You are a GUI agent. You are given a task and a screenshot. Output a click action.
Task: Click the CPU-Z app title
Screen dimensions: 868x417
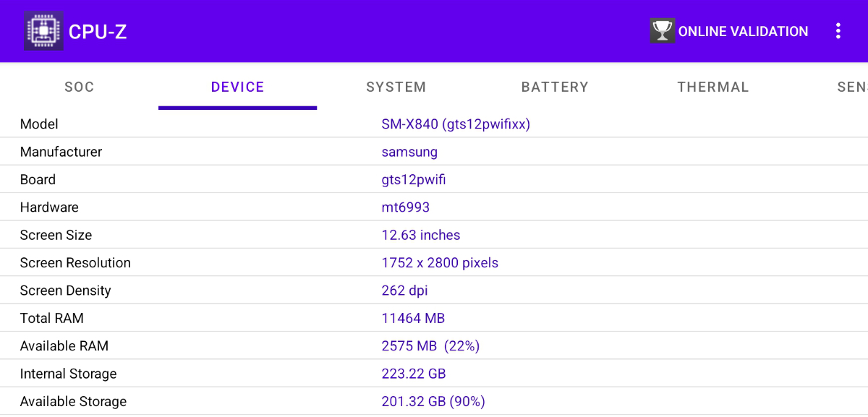98,32
